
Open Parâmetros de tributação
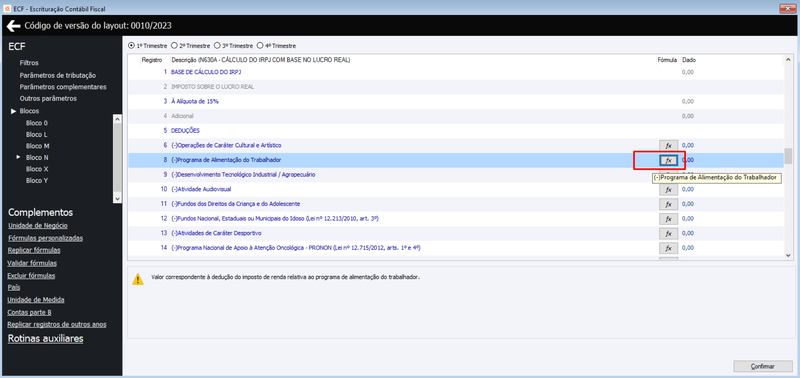58,75
